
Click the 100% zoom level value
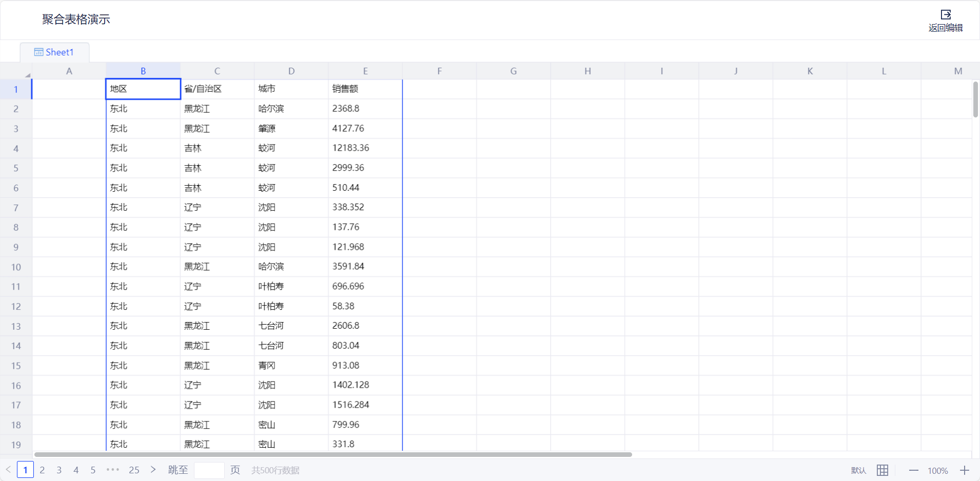point(937,470)
